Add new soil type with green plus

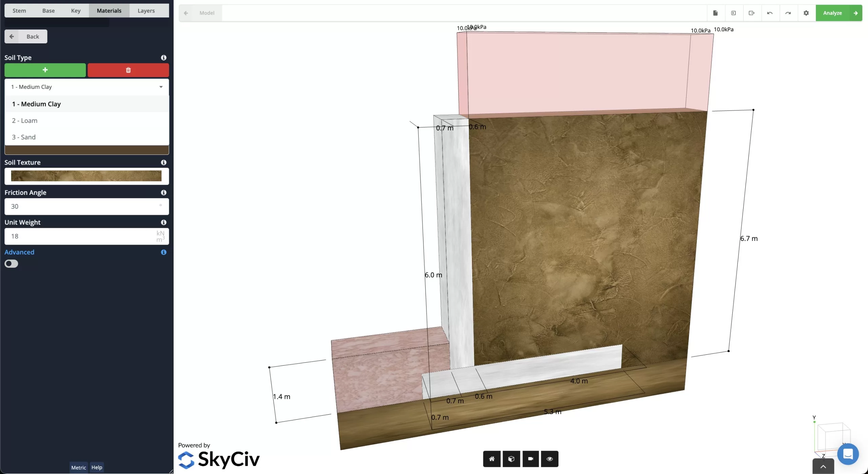pyautogui.click(x=45, y=70)
